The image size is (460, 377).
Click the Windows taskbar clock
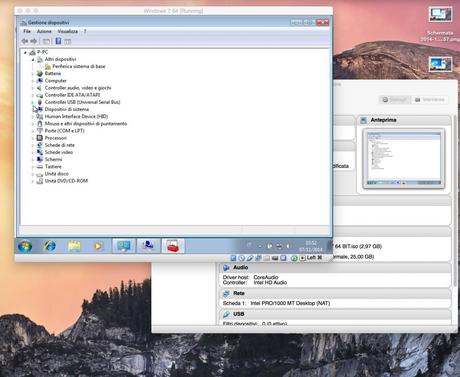coord(311,246)
